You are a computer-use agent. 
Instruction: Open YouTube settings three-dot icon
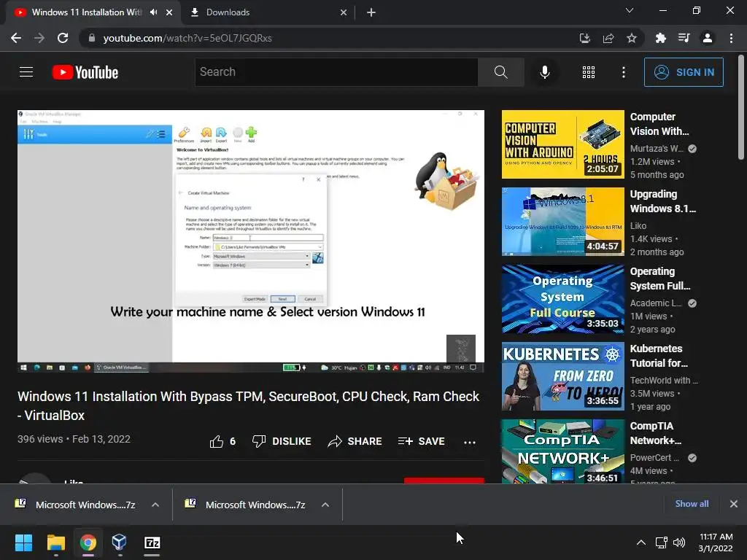(x=624, y=72)
